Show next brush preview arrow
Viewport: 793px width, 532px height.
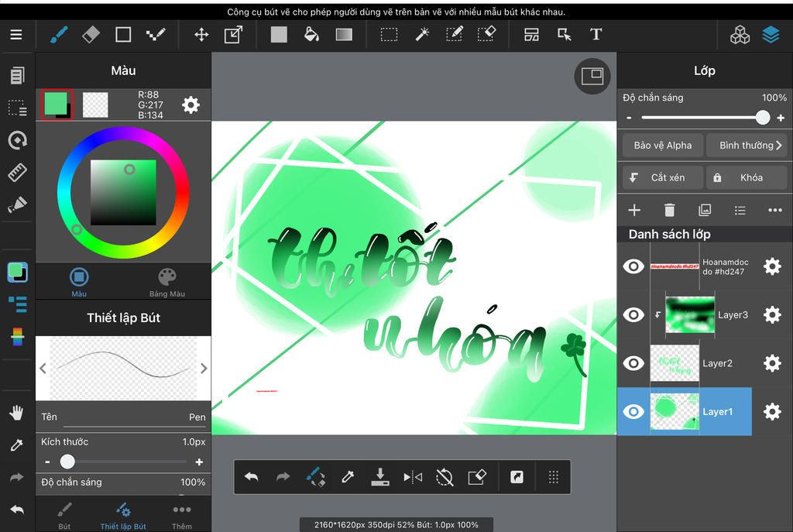click(x=204, y=368)
